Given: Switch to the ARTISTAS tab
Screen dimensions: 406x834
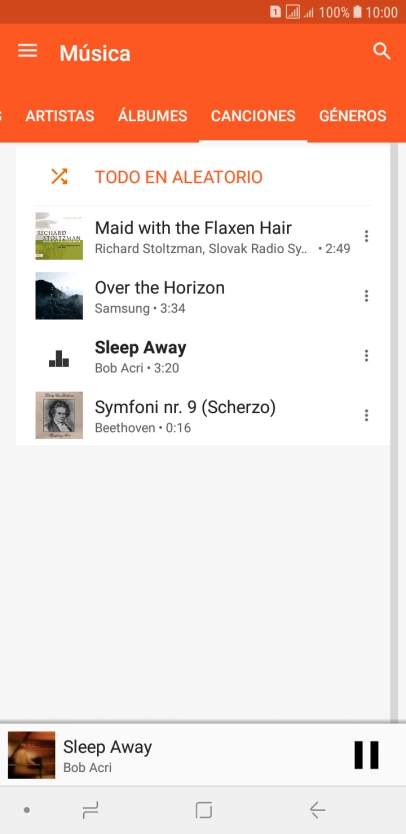Looking at the screenshot, I should pos(60,116).
